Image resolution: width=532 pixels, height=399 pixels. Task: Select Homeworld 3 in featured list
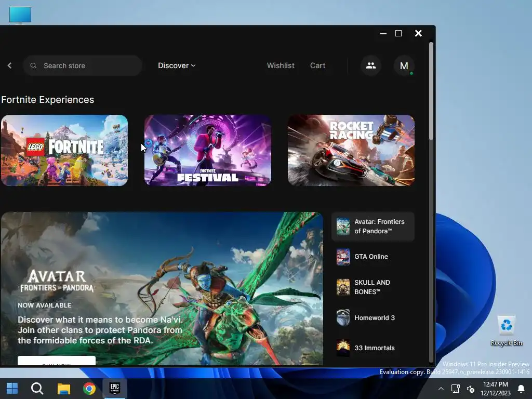click(373, 318)
